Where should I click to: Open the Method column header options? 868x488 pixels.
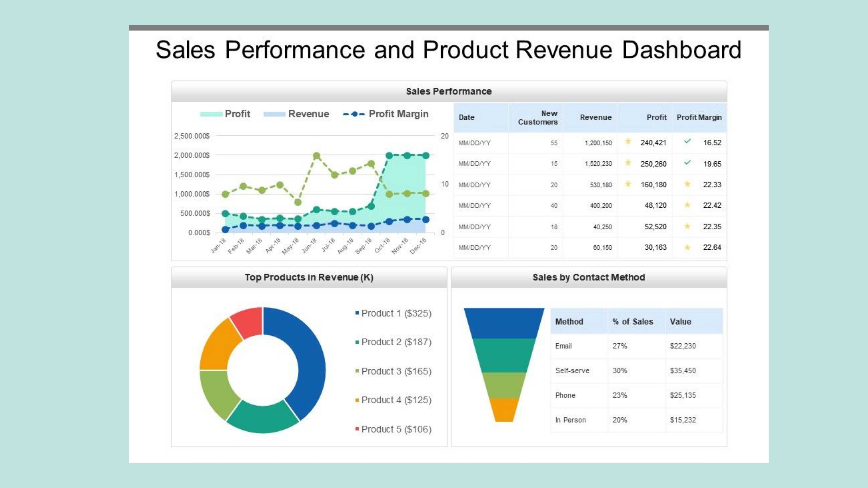tap(569, 322)
